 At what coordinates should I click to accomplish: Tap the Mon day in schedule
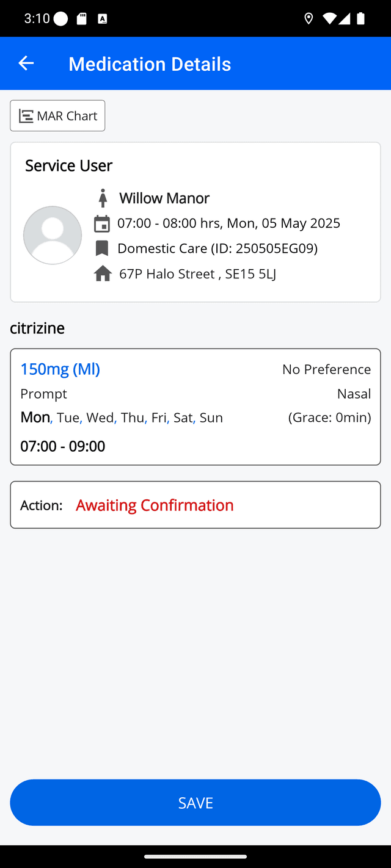pos(35,418)
